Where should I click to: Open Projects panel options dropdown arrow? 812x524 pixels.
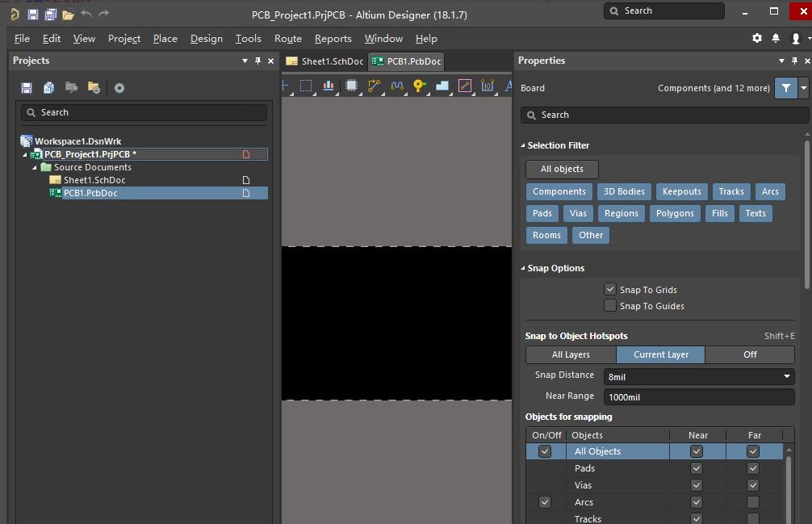point(245,61)
